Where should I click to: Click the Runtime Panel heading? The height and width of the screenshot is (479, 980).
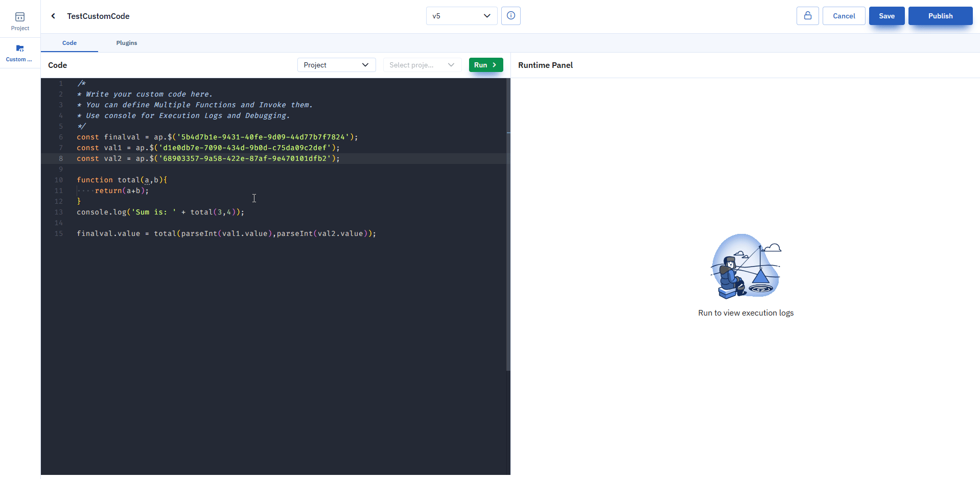[x=545, y=65]
